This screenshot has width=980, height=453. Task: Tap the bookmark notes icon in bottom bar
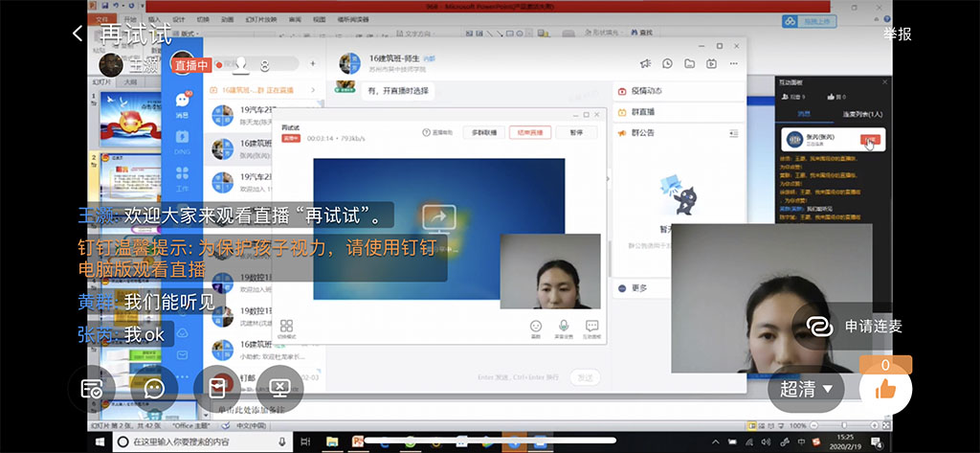click(216, 389)
